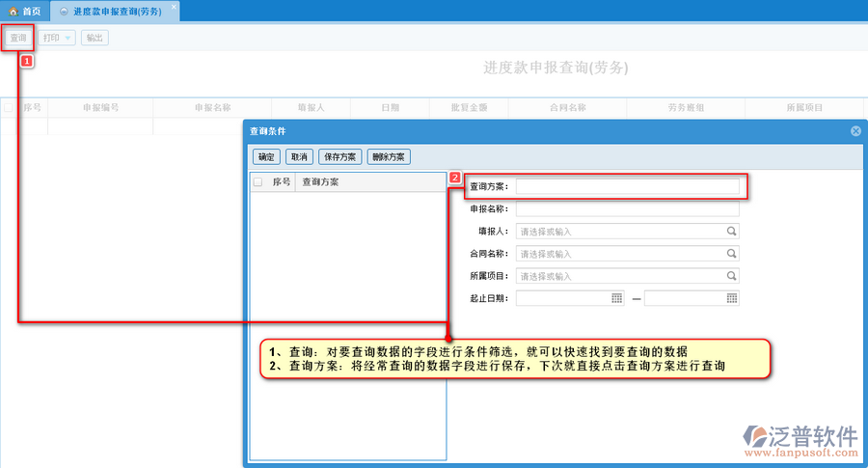Viewport: 868px width, 468px height.
Task: Click into the 查询方案 text field
Action: coord(627,186)
